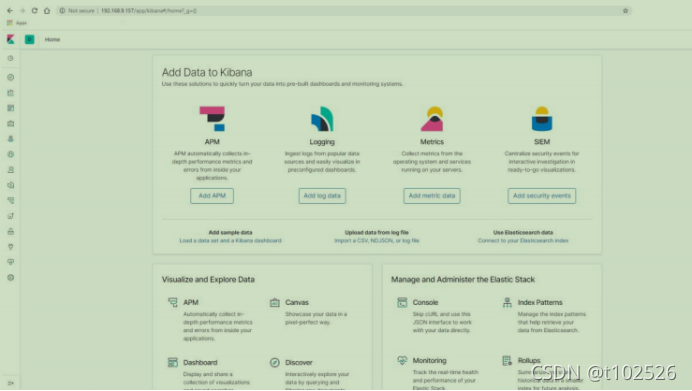Open Logs icon in left sidebar
Image resolution: width=692 pixels, height=391 pixels.
point(11,185)
